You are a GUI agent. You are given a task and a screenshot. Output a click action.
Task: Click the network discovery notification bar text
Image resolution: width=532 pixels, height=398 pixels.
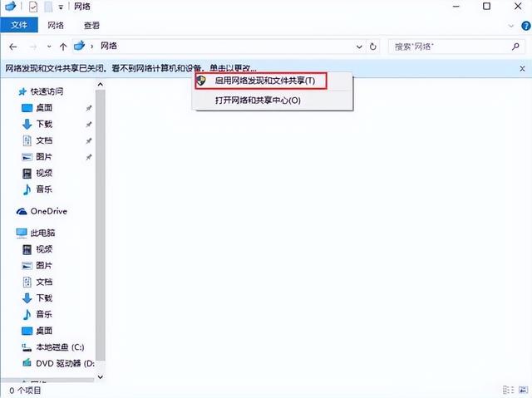point(131,68)
